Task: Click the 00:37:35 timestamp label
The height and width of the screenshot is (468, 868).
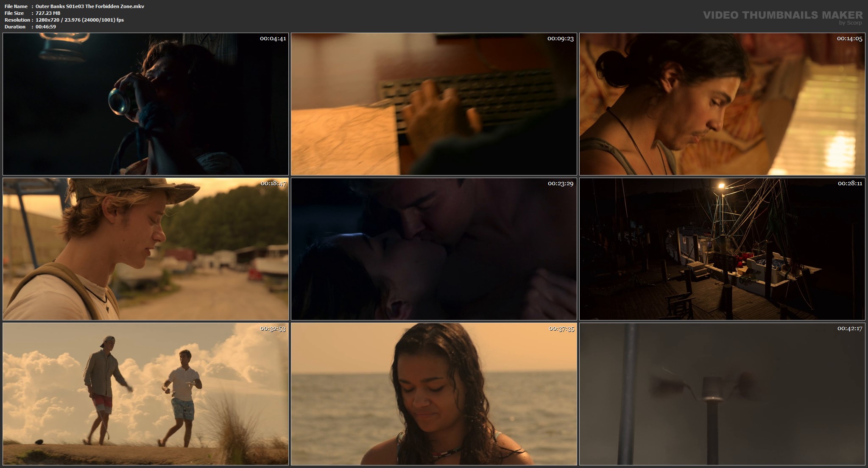Action: tap(561, 329)
